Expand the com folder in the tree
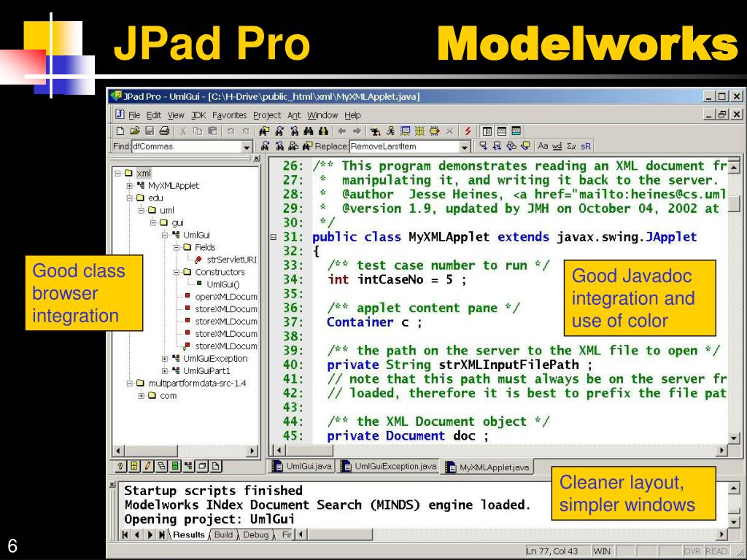 (141, 396)
